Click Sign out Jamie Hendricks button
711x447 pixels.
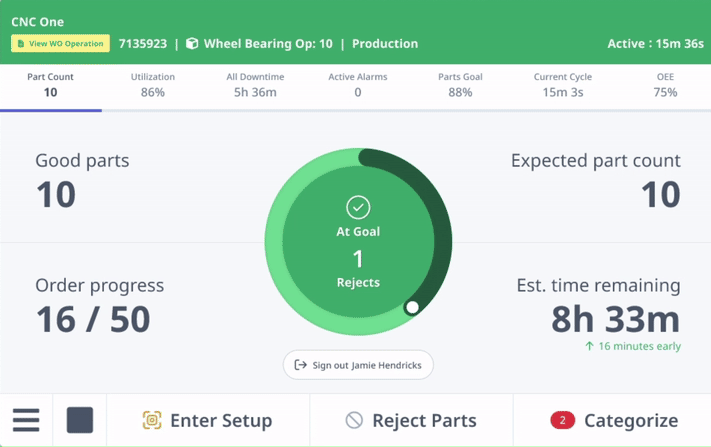click(x=358, y=365)
